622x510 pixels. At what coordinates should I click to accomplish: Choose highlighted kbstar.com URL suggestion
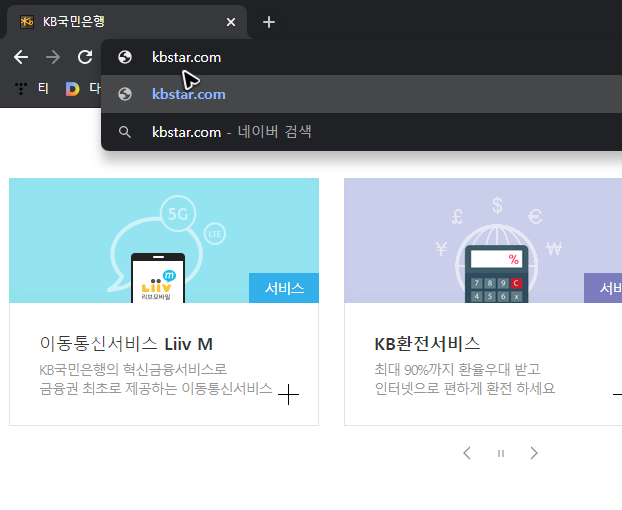tap(361, 94)
